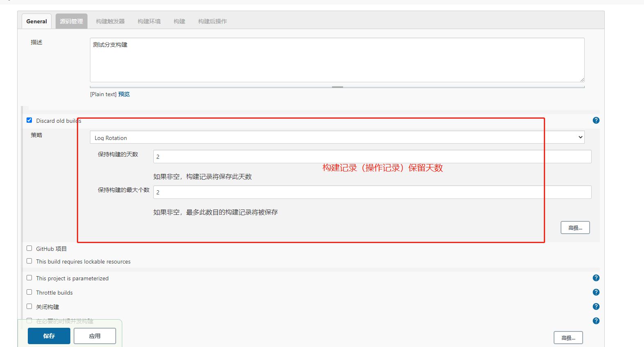
Task: Select the 构建环境 tab
Action: click(x=149, y=21)
